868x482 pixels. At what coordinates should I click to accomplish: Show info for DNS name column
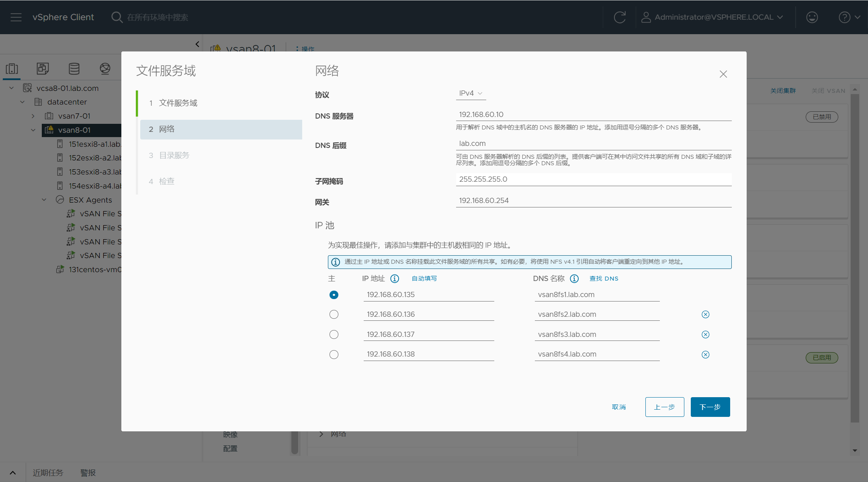tap(574, 279)
